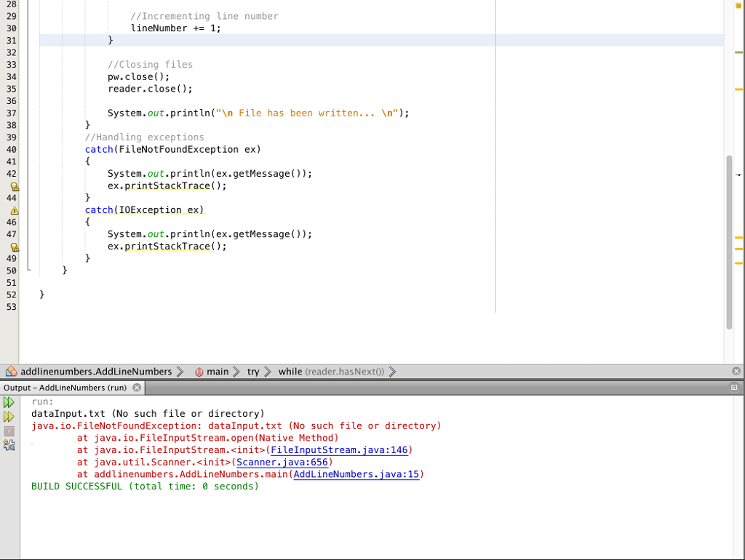Image resolution: width=745 pixels, height=560 pixels.
Task: Click the java.io.FileNotFoundException error line
Action: (236, 425)
